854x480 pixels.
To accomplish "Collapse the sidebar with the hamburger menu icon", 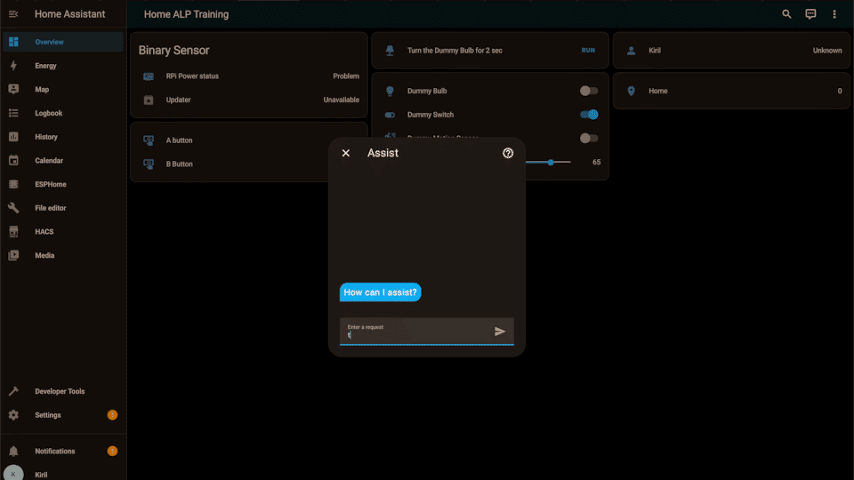I will (x=14, y=14).
